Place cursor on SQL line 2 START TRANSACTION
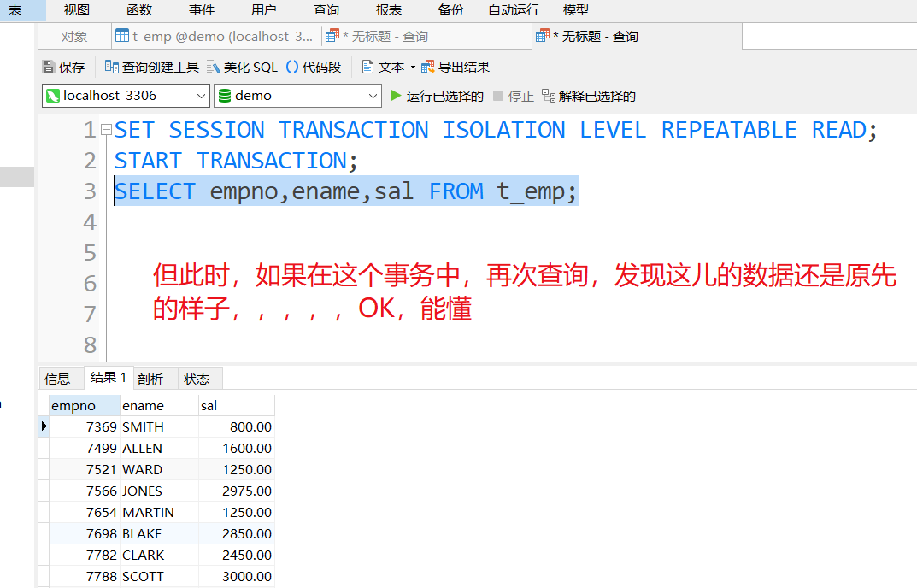917x588 pixels. point(236,161)
